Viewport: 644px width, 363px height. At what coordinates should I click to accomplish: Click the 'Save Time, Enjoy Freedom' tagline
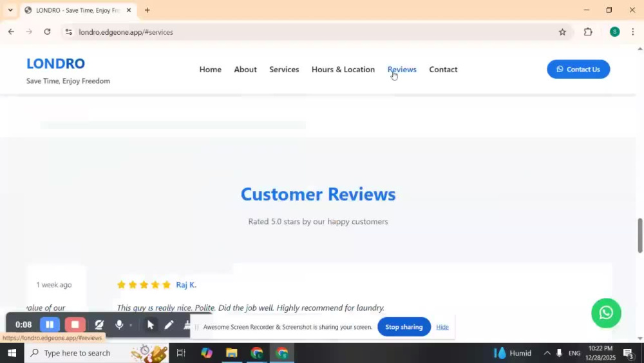(68, 81)
